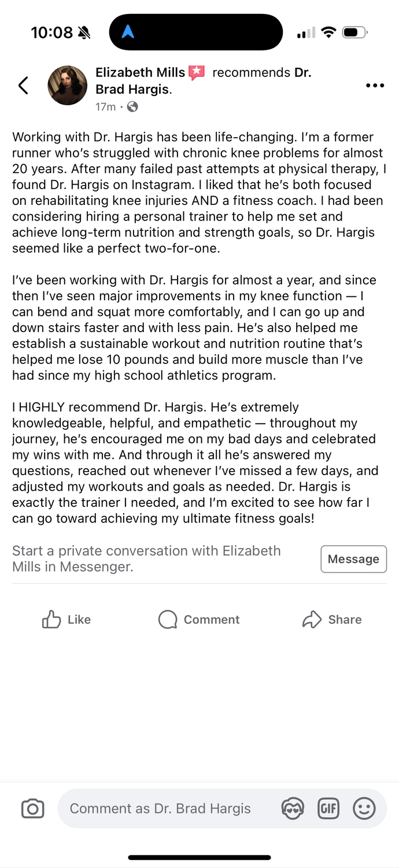399x868 pixels.
Task: Tap Elizabeth Mills' profile picture
Action: pos(67,86)
